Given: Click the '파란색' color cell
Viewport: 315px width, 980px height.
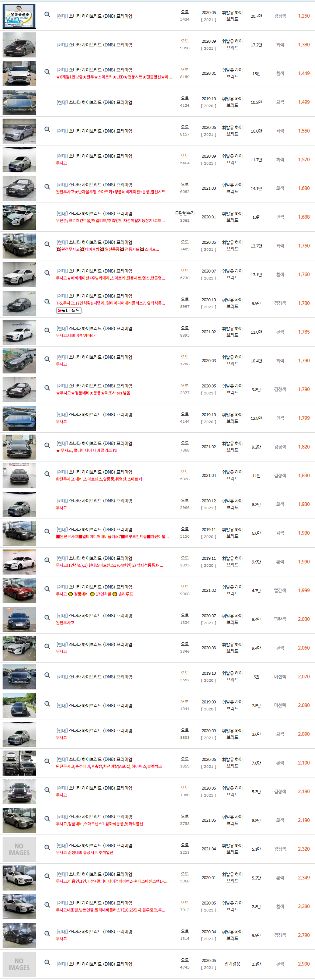Looking at the screenshot, I should (280, 619).
